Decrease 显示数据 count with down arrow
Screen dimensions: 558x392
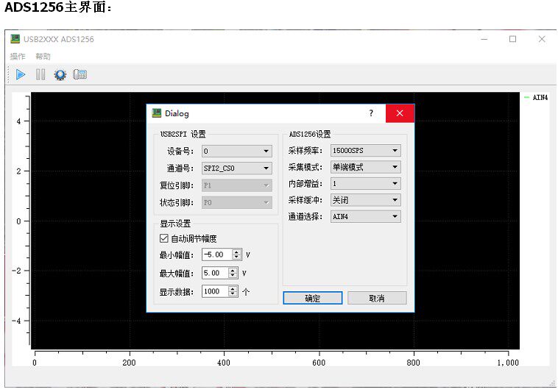(233, 294)
